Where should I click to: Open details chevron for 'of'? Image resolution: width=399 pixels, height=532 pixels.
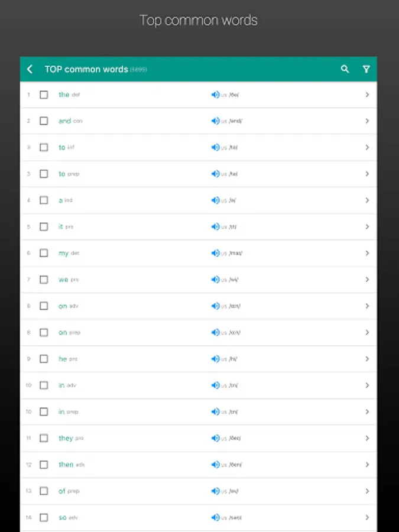coord(367,491)
